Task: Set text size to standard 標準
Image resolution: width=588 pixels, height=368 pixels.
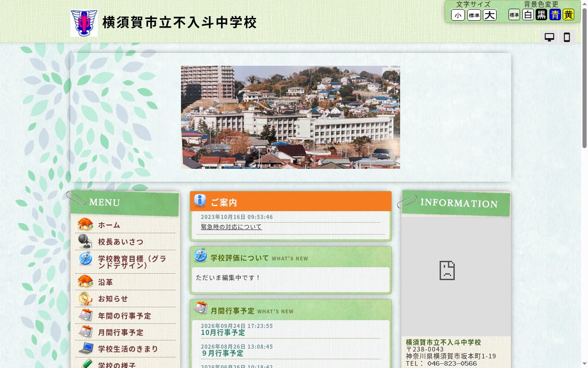Action: (x=474, y=15)
